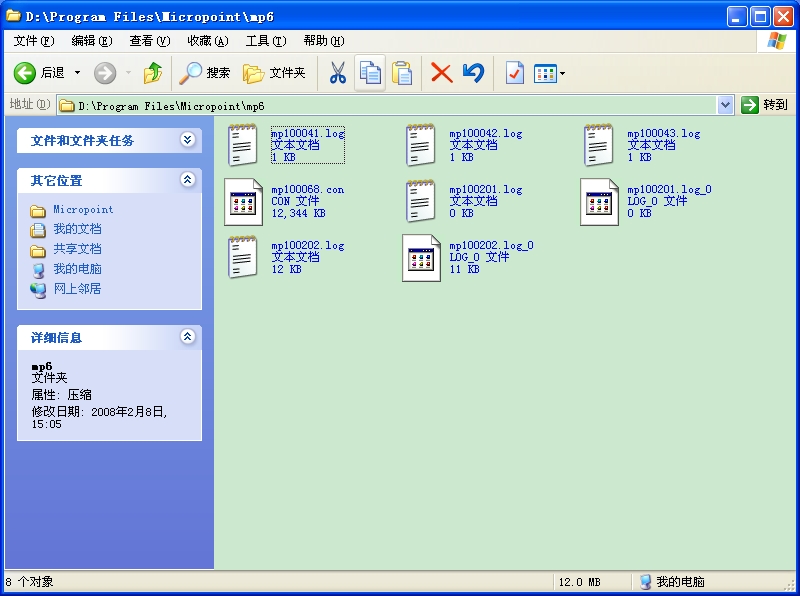The height and width of the screenshot is (596, 800).
Task: Click the mp100202.log_0 filename text
Action: [491, 245]
